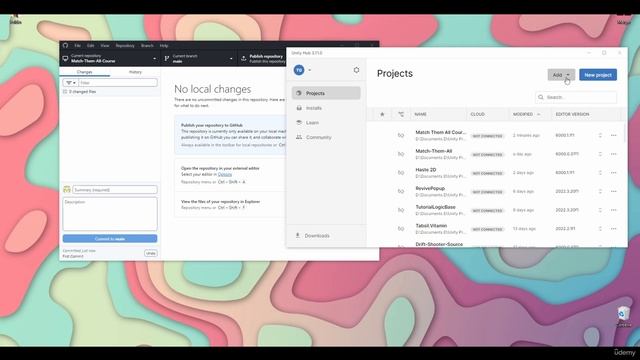Change editor version for Match-Them-All
This screenshot has height=360, width=640.
pos(600,154)
